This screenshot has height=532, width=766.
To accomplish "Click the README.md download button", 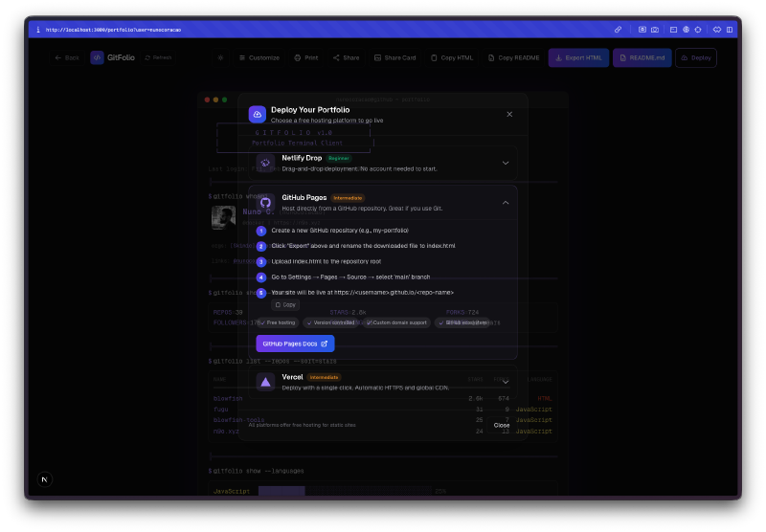I will pos(642,57).
